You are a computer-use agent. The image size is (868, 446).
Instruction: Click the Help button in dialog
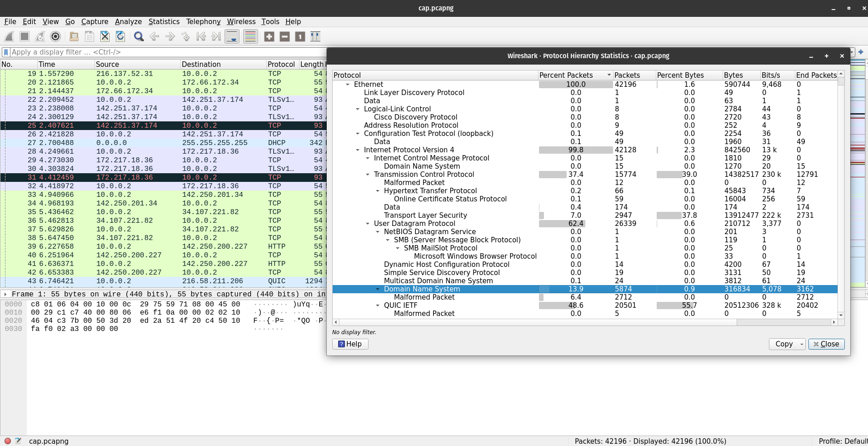point(350,344)
